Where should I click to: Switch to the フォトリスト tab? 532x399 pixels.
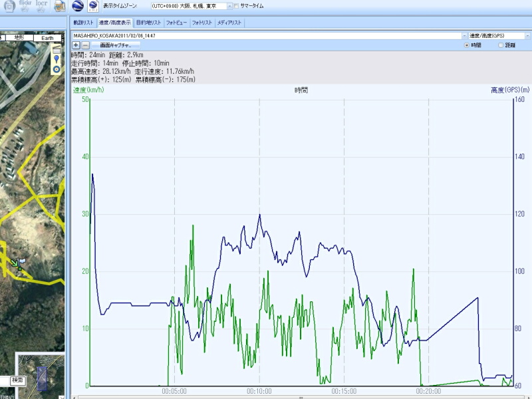tap(202, 23)
